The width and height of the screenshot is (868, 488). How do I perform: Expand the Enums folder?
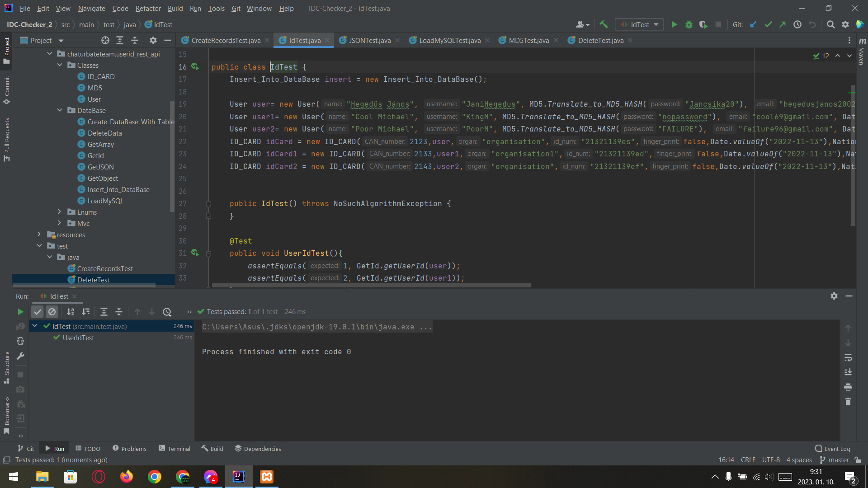60,212
